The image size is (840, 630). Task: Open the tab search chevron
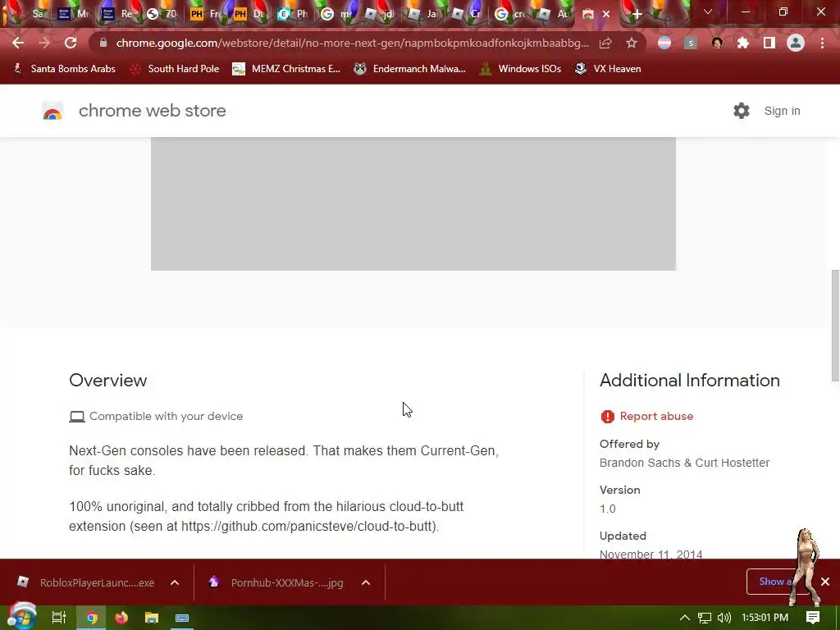point(708,11)
